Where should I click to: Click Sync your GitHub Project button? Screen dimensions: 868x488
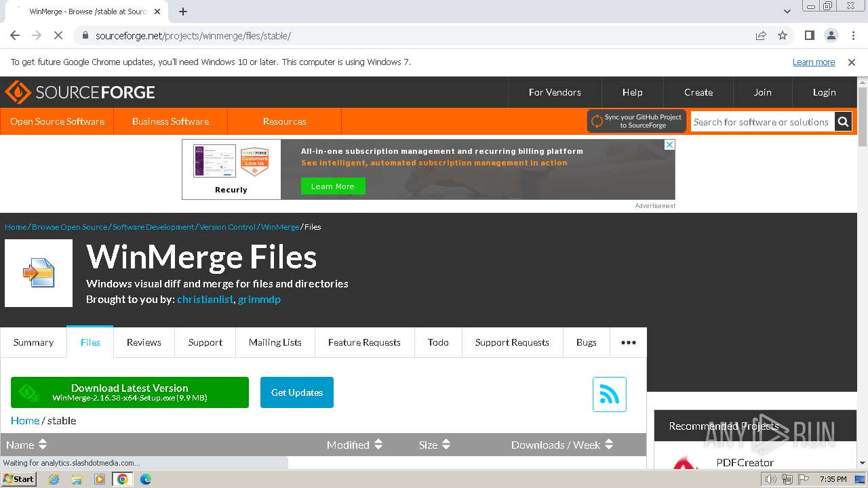click(x=637, y=121)
